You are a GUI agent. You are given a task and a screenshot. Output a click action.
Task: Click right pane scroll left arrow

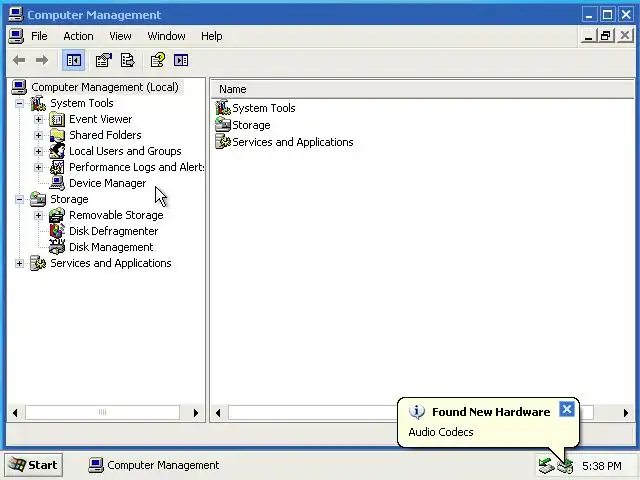point(218,413)
